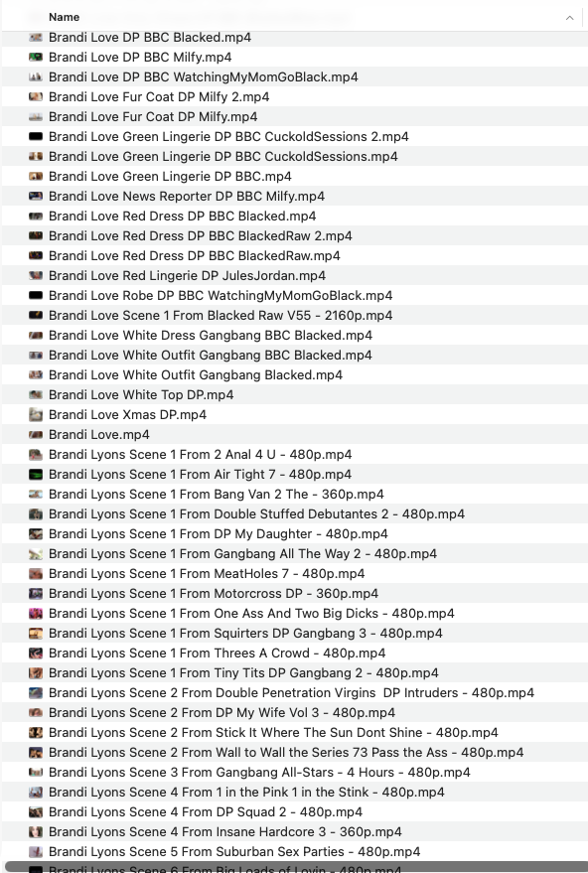Select Brandi Love Red Dress DP BBC BlackedRaw.mp4
This screenshot has width=588, height=873.
(x=195, y=256)
